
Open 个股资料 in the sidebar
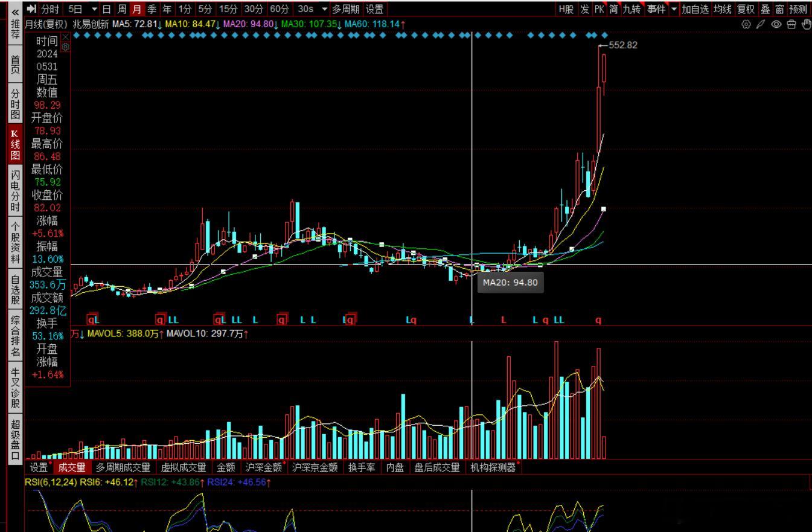tap(15, 242)
